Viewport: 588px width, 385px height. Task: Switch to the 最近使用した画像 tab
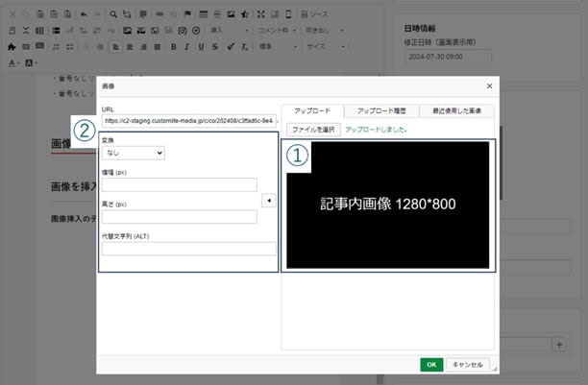(456, 111)
